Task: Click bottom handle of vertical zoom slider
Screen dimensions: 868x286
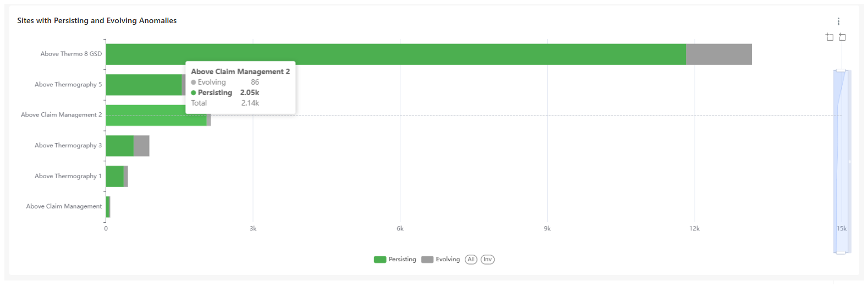Action: (840, 252)
